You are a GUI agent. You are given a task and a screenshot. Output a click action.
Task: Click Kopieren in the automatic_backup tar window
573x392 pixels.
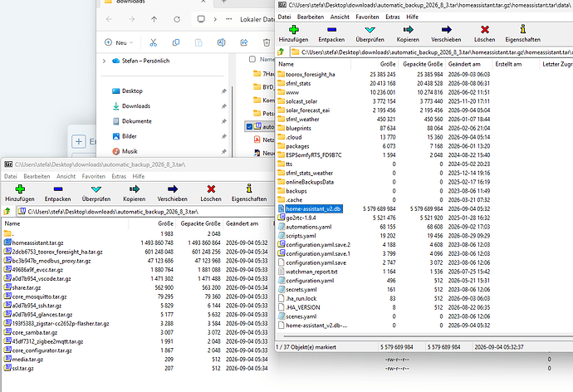click(x=134, y=193)
